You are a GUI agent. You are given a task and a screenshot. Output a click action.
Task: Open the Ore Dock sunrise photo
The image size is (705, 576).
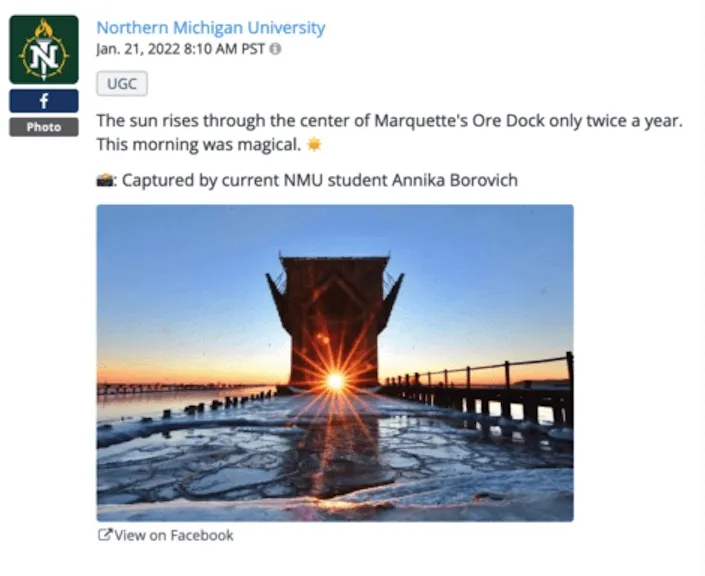[x=334, y=362]
